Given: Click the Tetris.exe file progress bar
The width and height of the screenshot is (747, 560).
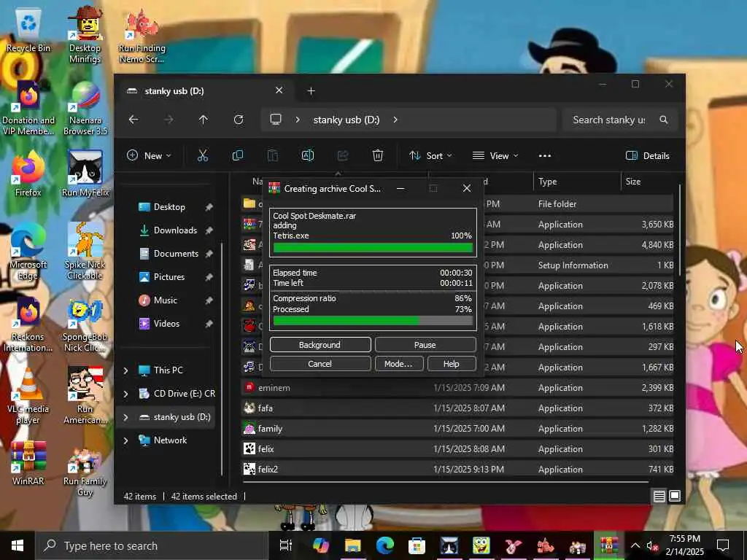Looking at the screenshot, I should tap(373, 248).
